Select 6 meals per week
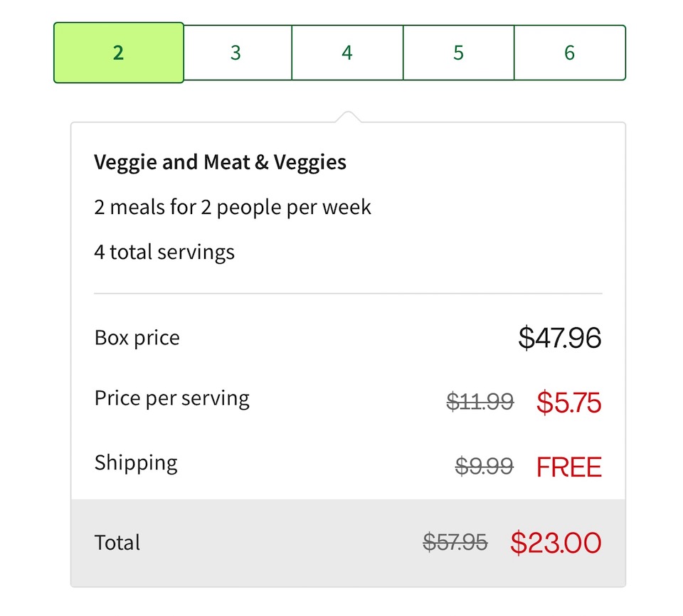 click(x=570, y=53)
